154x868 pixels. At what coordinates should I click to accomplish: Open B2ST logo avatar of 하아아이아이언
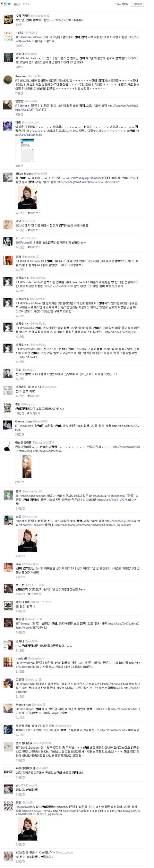(x=8, y=772)
